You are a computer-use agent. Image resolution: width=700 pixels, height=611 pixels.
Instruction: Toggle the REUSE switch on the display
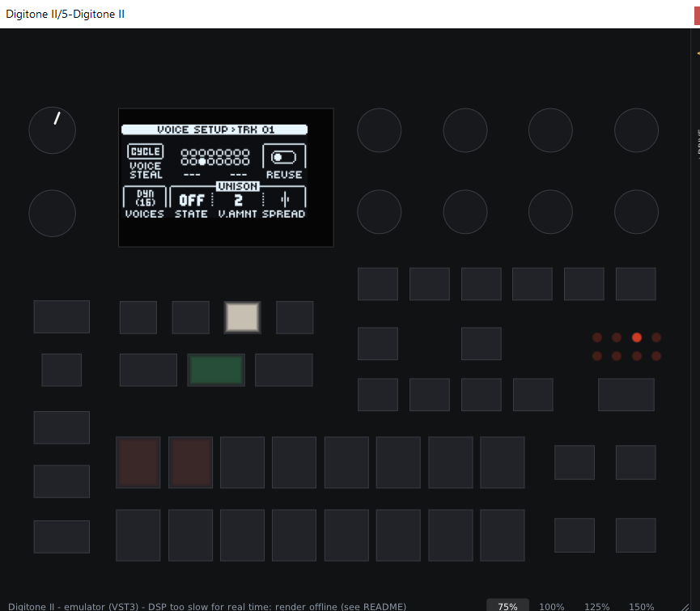284,157
